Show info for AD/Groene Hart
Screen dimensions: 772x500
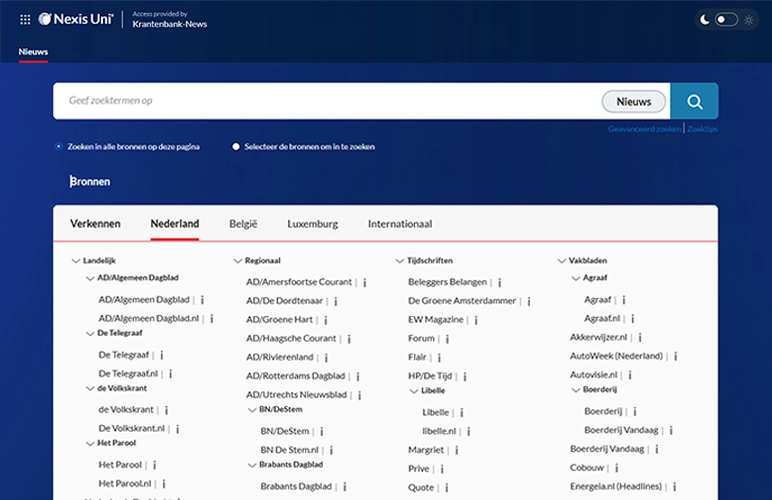pos(325,320)
